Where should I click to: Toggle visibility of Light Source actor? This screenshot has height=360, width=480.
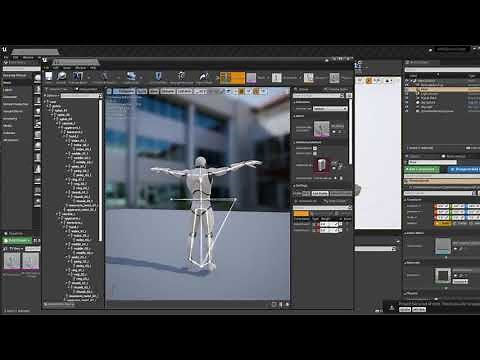tap(407, 94)
